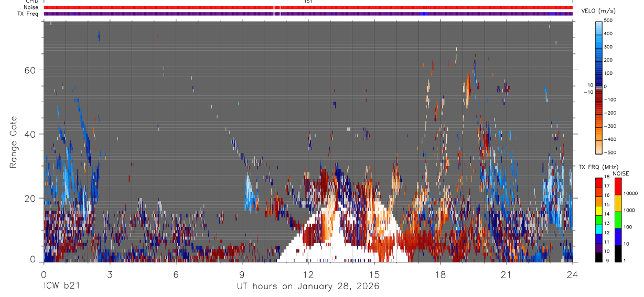
Task: Click the CPID value 151 at top
Action: [308, 2]
